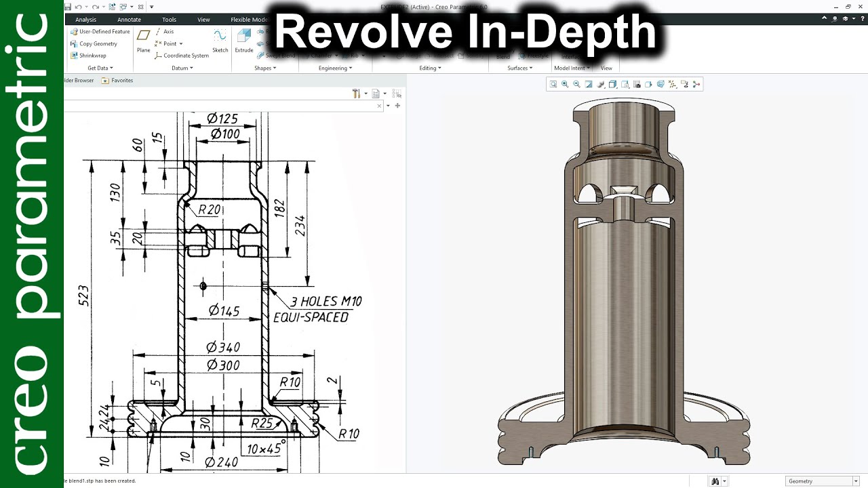Viewport: 868px width, 488px height.
Task: Click the Extrude tool
Action: [x=244, y=41]
